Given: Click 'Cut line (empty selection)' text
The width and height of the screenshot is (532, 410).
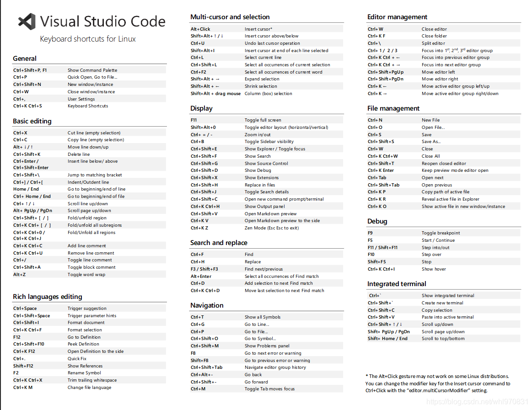Looking at the screenshot, I should tap(94, 133).
